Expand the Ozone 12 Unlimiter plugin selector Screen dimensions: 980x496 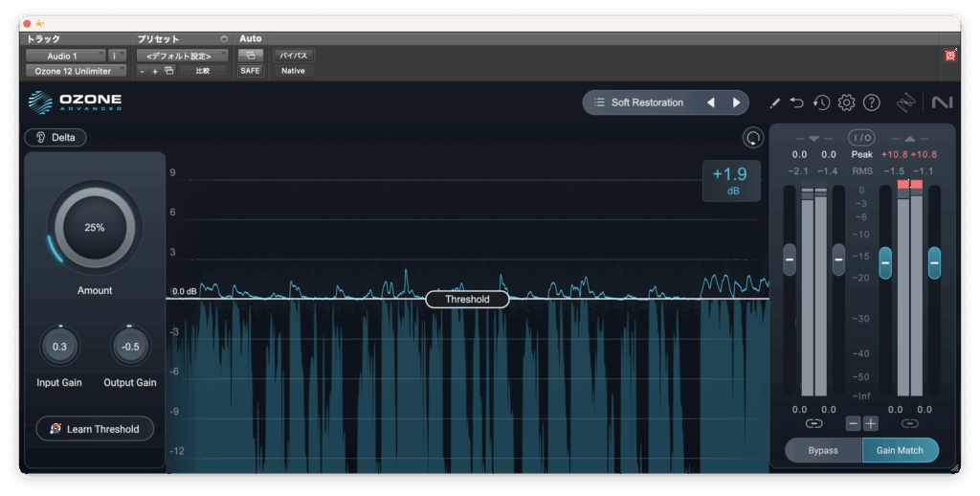coord(75,71)
